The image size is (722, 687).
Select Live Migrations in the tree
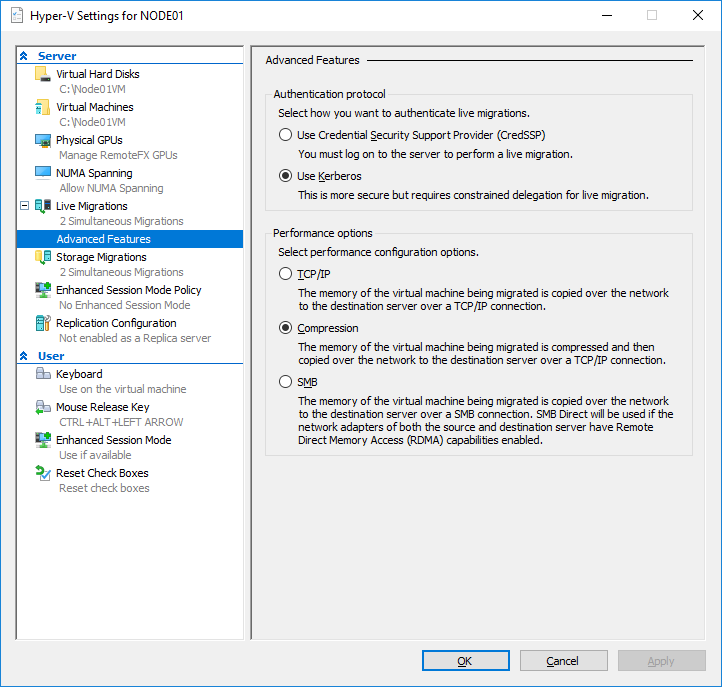pyautogui.click(x=92, y=206)
